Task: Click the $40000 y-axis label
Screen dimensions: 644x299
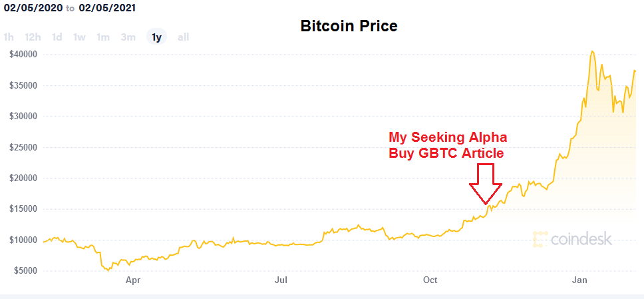Action: pyautogui.click(x=23, y=55)
